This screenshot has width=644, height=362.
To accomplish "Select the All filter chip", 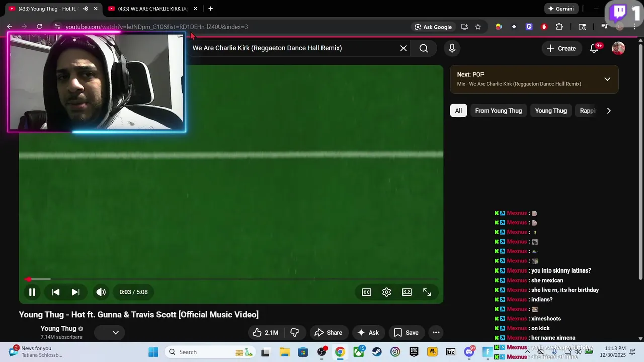I will 458,111.
